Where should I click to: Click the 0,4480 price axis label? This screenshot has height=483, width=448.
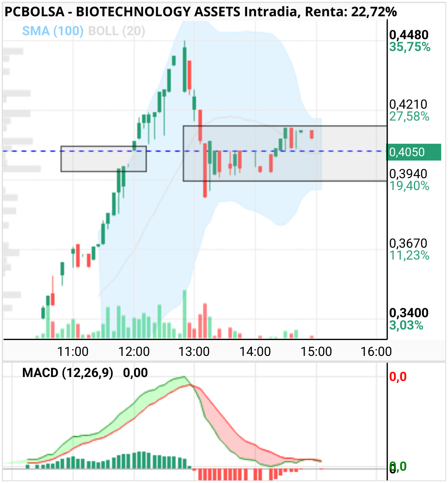pyautogui.click(x=408, y=35)
